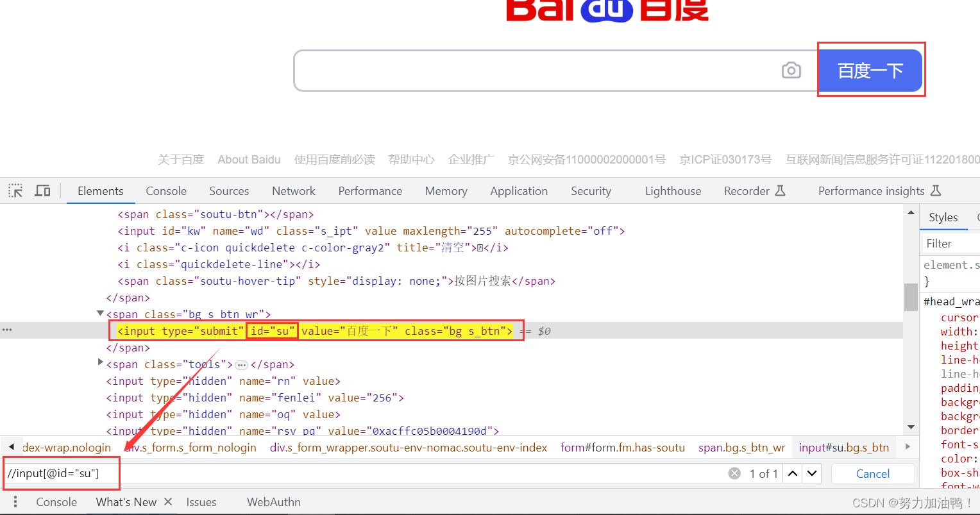Select the span class="soutu-hover-tip" row
The height and width of the screenshot is (515, 980).
point(336,281)
